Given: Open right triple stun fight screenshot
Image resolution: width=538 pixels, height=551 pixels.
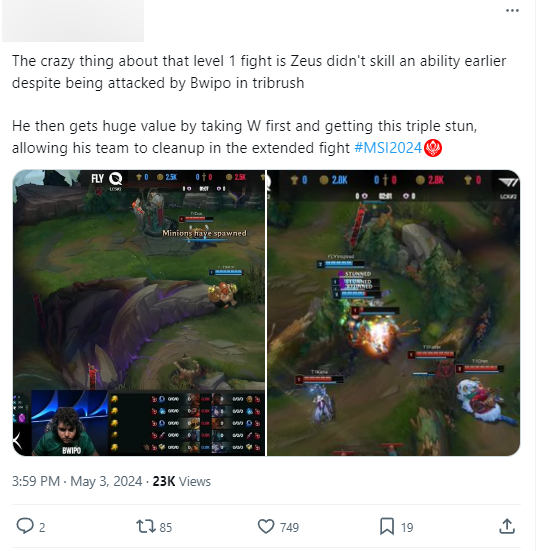Looking at the screenshot, I should coord(394,313).
